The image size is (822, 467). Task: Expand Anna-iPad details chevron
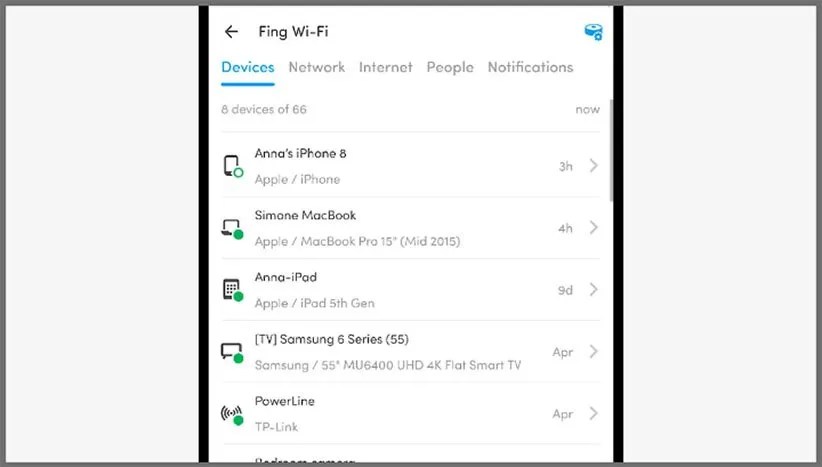[593, 290]
